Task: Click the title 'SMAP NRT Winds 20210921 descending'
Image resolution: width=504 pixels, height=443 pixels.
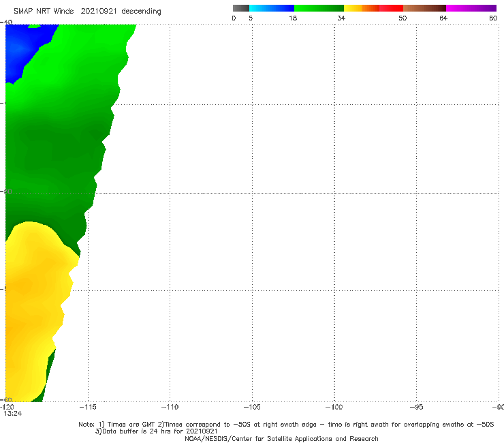Action: (x=87, y=12)
